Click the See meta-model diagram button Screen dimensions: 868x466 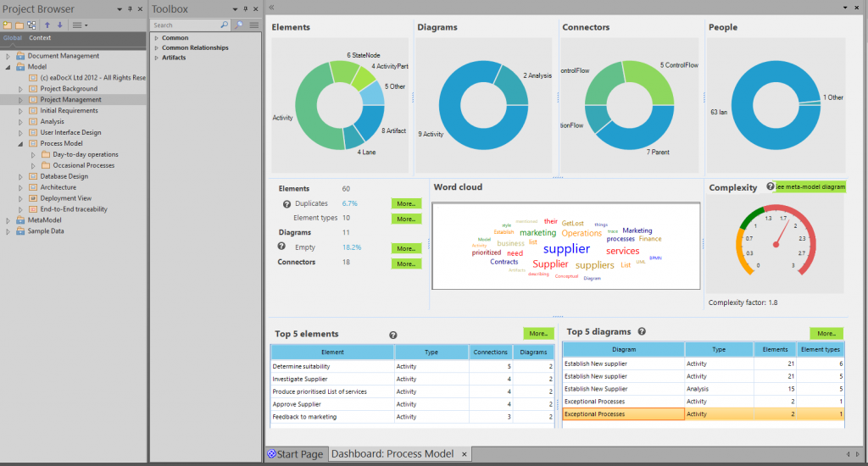810,186
